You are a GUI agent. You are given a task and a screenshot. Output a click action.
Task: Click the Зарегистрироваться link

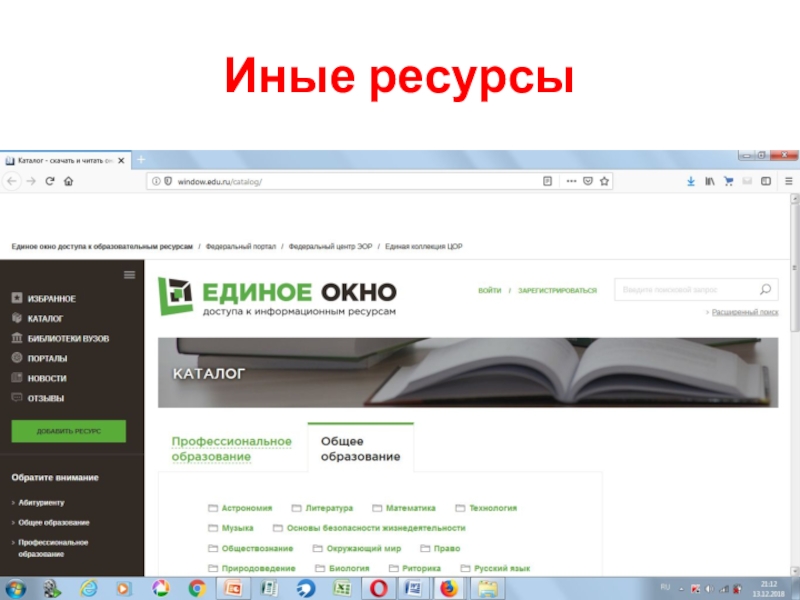point(557,290)
